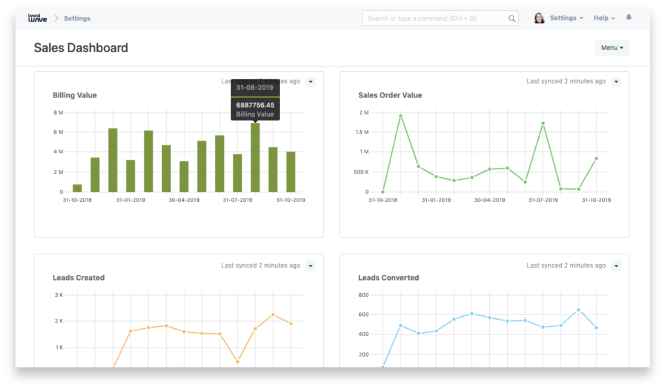
Task: Click the highest peak point in Sales Order Value
Action: coord(401,116)
